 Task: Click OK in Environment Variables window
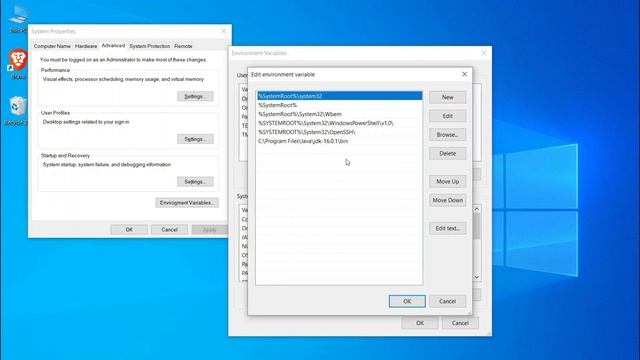coord(420,323)
